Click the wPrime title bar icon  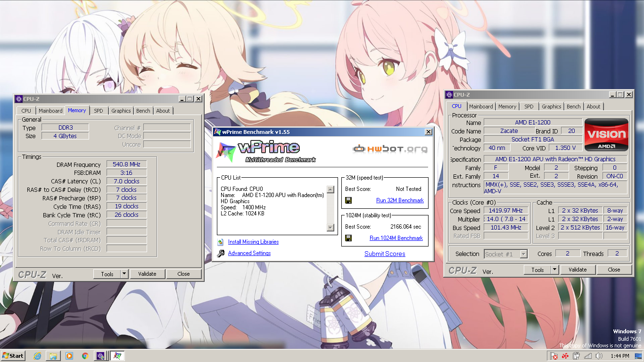tap(218, 132)
